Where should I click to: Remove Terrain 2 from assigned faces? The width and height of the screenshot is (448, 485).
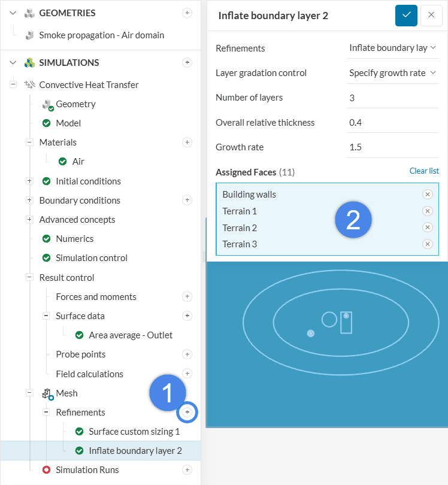(427, 228)
